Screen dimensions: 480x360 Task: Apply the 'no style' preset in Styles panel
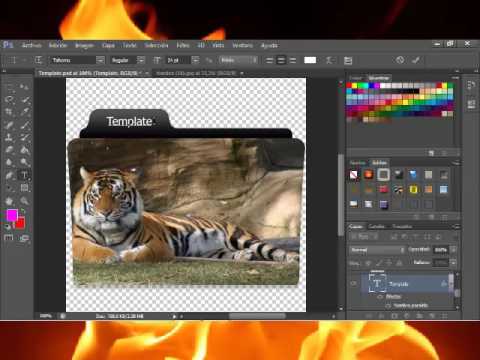pyautogui.click(x=354, y=174)
